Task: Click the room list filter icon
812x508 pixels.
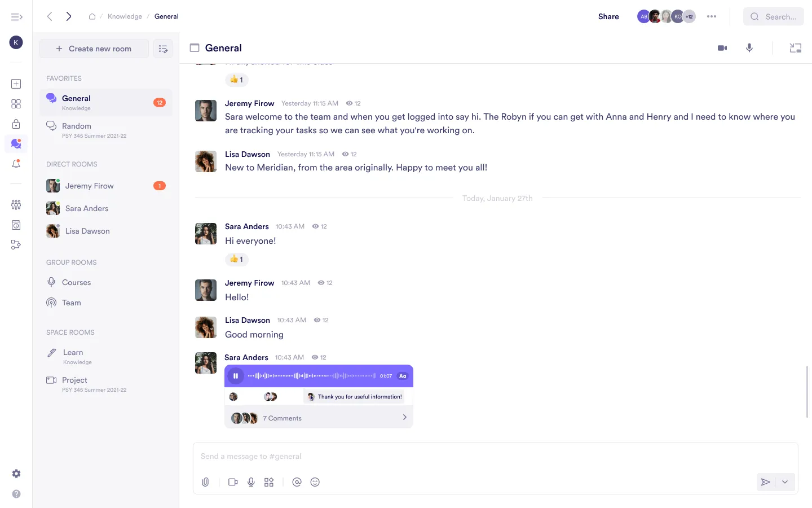Action: [x=163, y=49]
